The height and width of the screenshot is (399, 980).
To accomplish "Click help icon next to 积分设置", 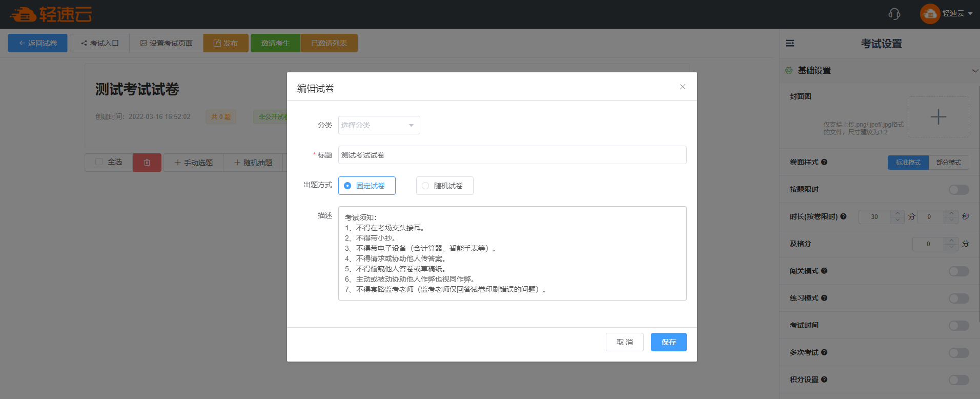I will pos(824,380).
